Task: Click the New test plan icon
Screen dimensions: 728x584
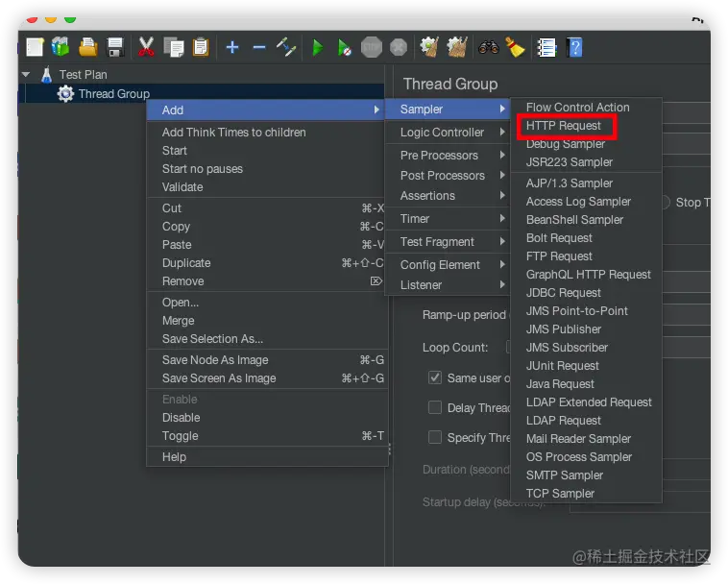Action: (35, 47)
